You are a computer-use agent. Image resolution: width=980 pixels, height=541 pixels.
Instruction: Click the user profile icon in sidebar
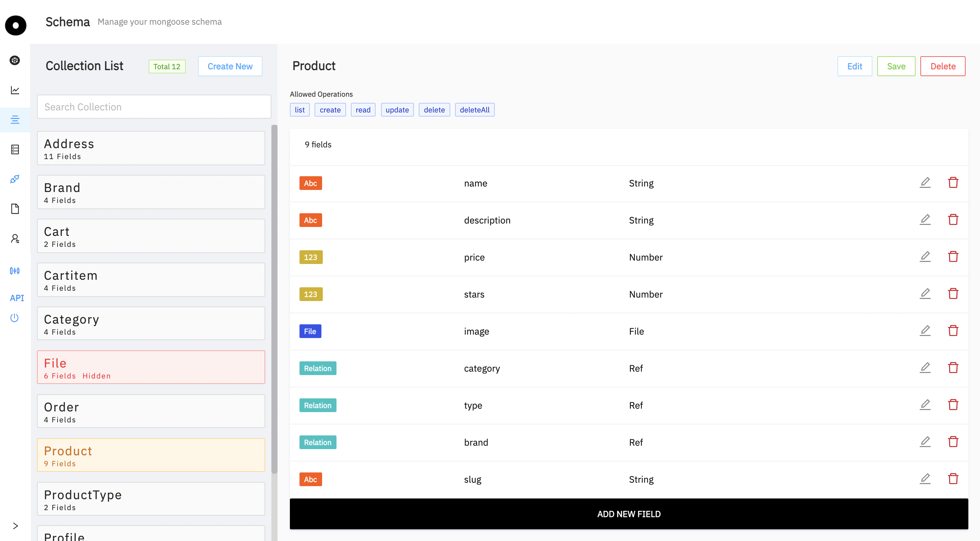15,239
